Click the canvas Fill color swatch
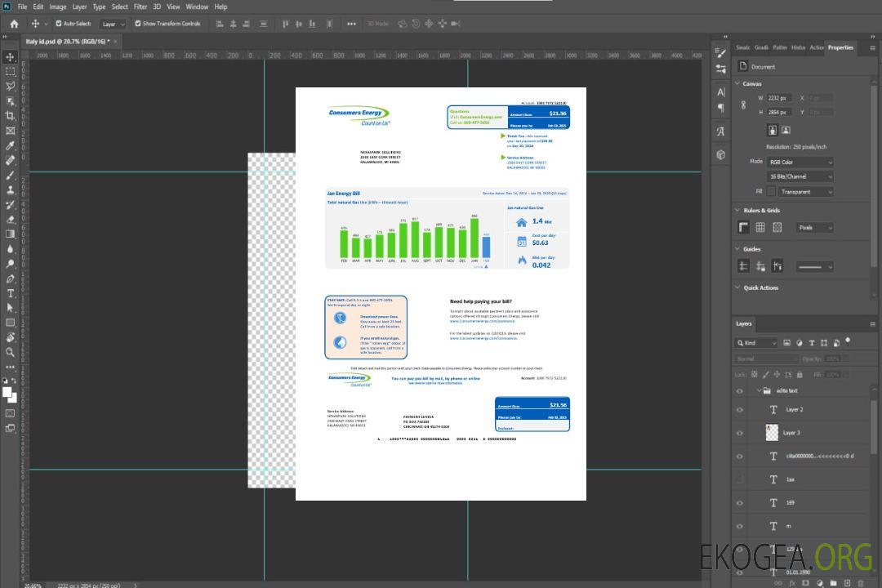 click(770, 192)
